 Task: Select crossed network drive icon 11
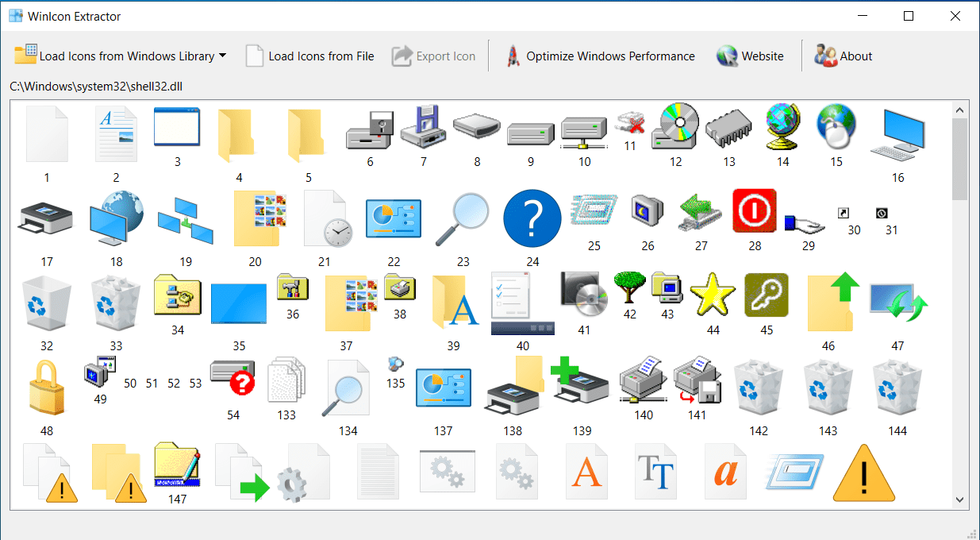click(x=630, y=122)
